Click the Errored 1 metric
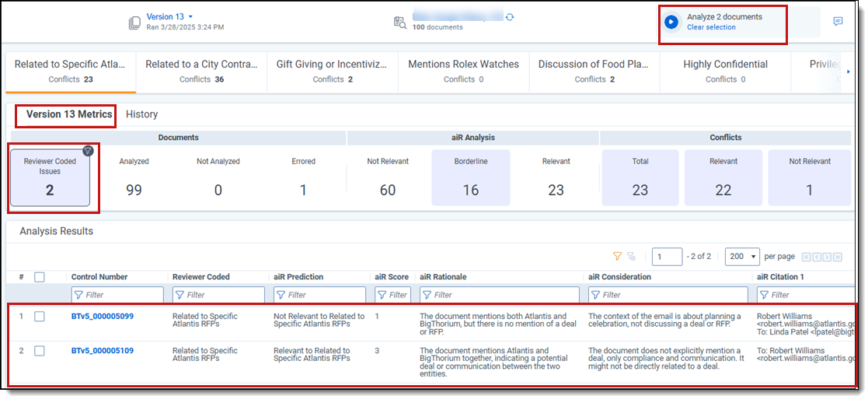This screenshot has width=868, height=396. [x=303, y=177]
